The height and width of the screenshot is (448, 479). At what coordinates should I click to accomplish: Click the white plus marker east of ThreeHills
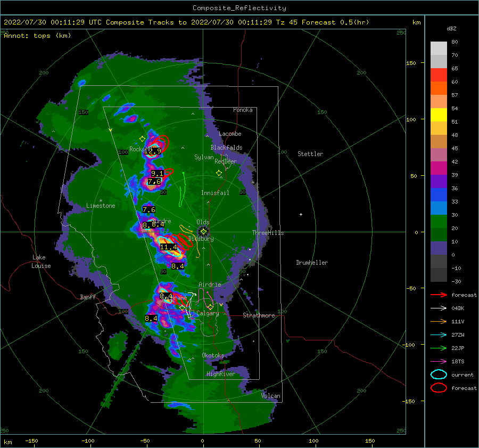point(301,214)
